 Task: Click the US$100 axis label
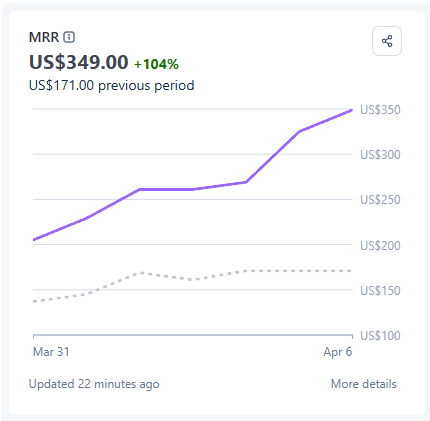[x=380, y=336]
